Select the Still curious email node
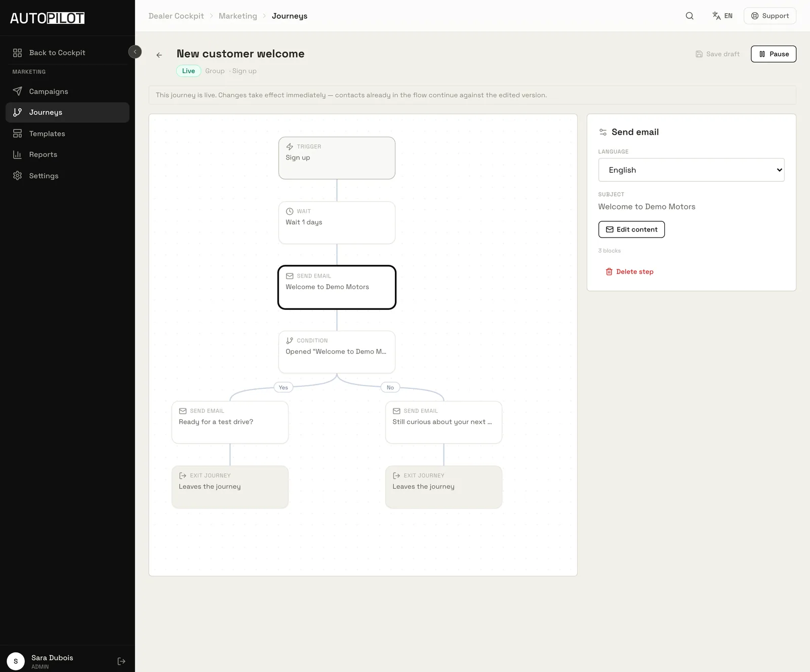 pos(443,422)
